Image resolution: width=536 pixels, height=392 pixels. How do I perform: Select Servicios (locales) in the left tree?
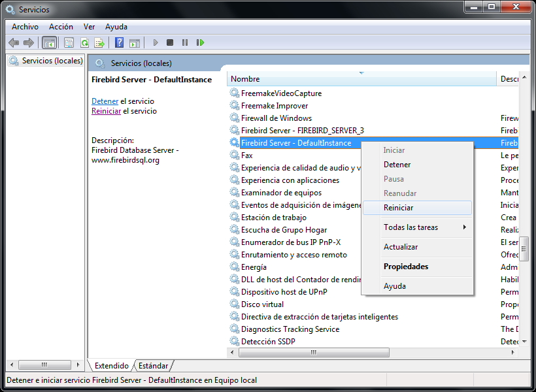tap(52, 61)
